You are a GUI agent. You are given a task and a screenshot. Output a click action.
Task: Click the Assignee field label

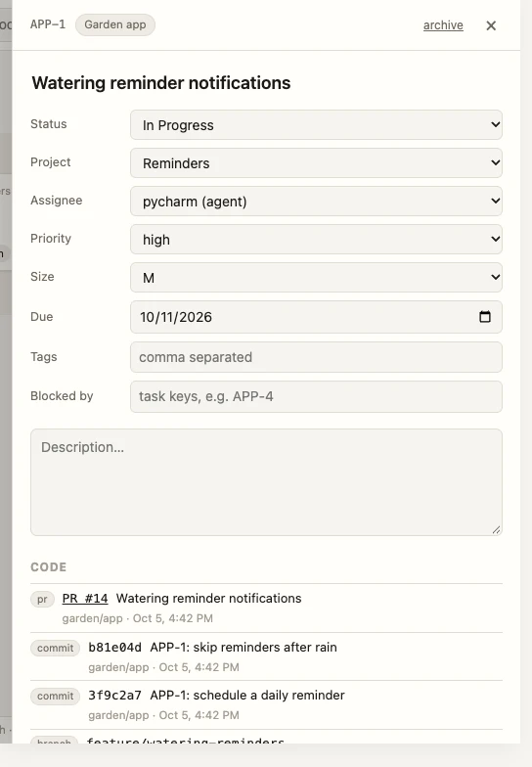click(x=57, y=201)
